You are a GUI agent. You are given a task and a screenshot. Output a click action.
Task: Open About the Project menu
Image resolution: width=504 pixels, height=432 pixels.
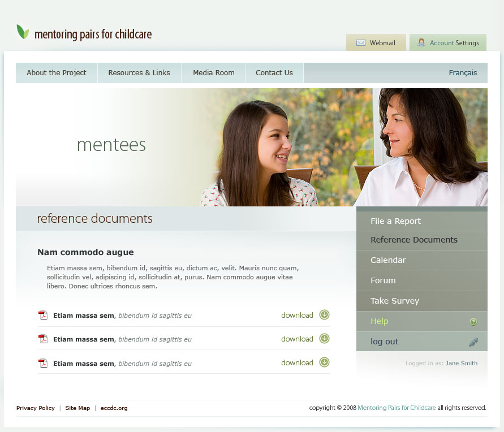[x=57, y=73]
